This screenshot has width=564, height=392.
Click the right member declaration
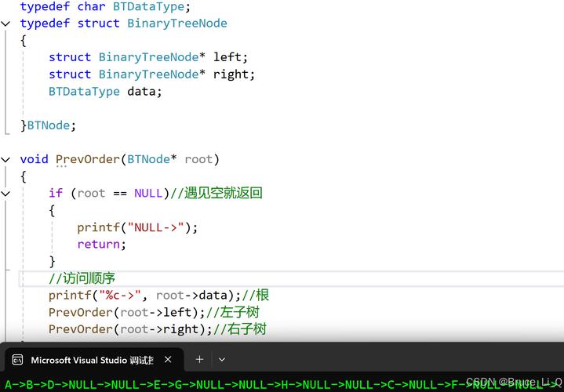tap(152, 74)
